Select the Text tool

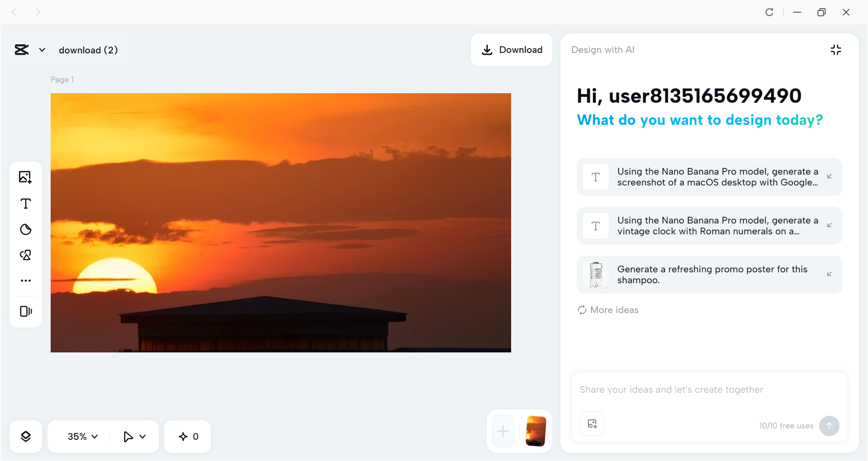pyautogui.click(x=26, y=204)
